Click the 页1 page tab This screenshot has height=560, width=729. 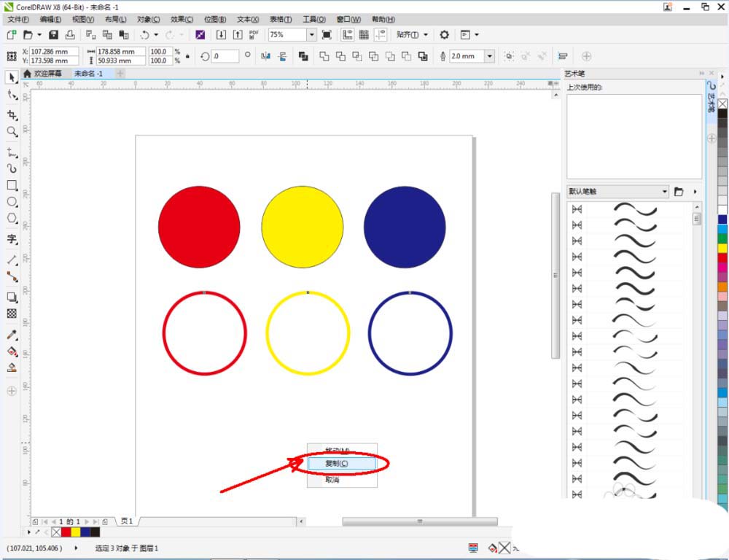pyautogui.click(x=127, y=521)
